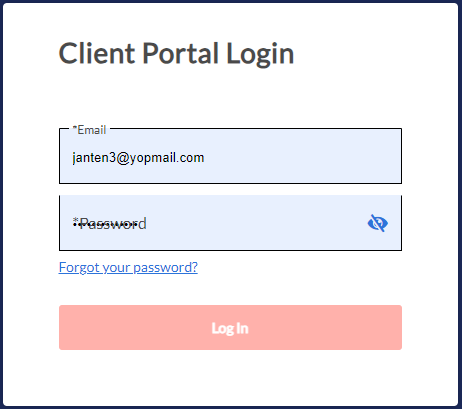462x409 pixels.
Task: Focus the Password input field
Action: tap(230, 223)
